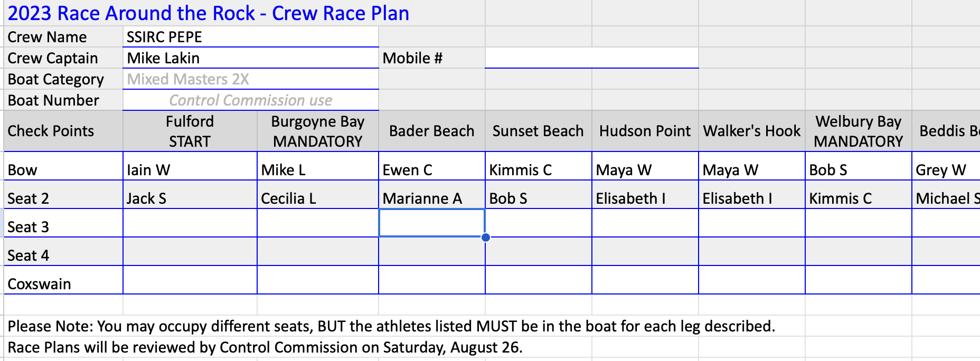The image size is (980, 361).
Task: Click the Seat 2 cell Cecilia L
Action: coord(318,195)
